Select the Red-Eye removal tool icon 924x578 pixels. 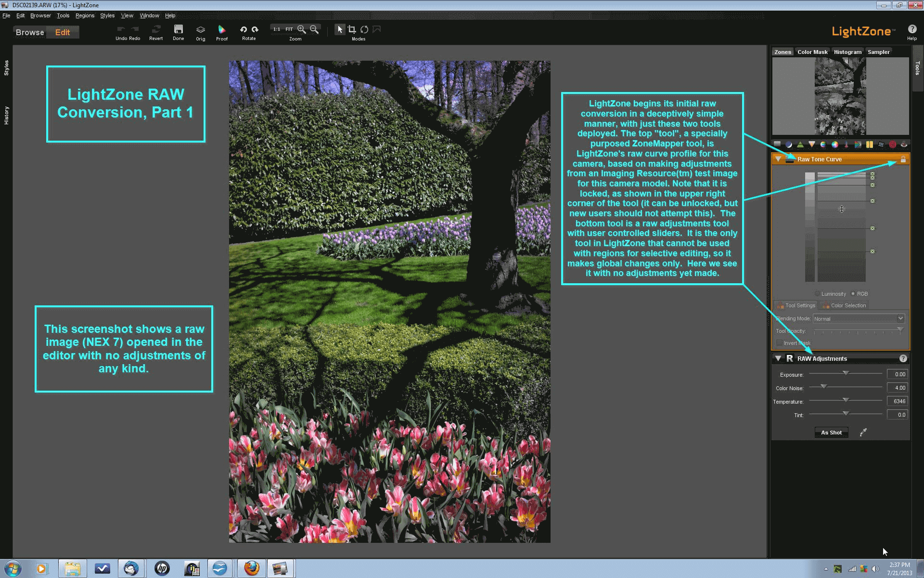pos(892,144)
